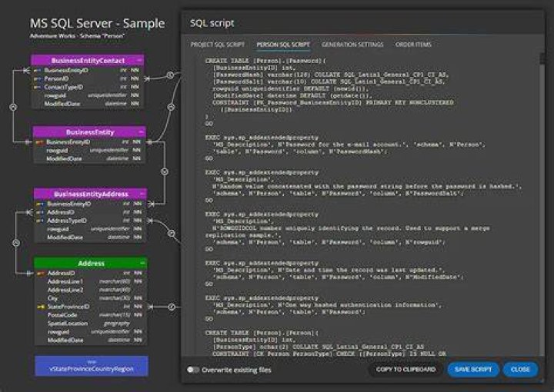The image size is (554, 392).
Task: Collapse the Address table
Action: [x=143, y=263]
